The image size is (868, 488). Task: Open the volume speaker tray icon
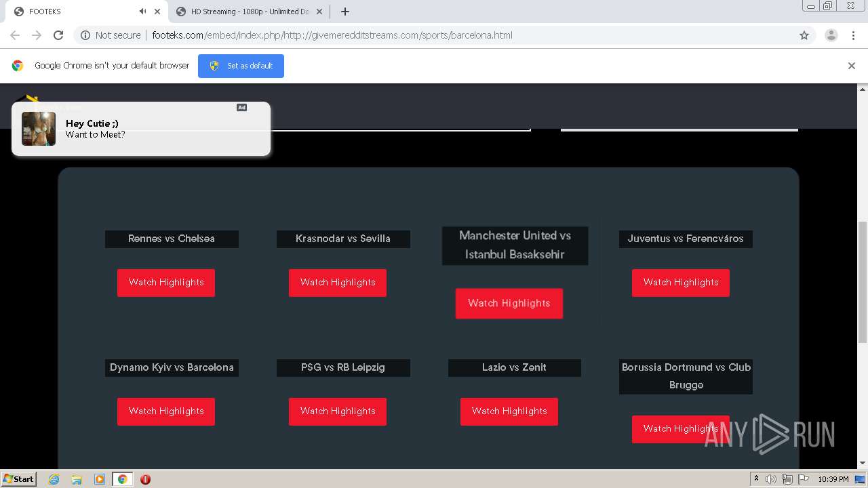tap(771, 479)
